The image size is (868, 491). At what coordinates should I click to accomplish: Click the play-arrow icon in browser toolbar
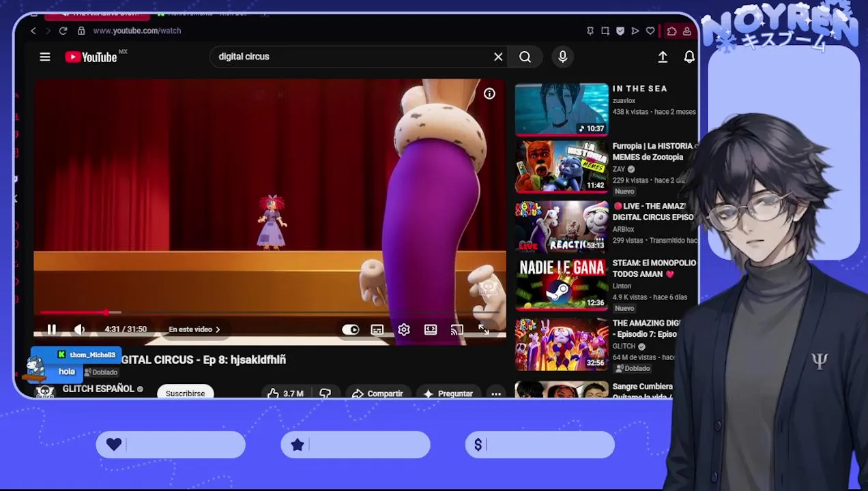635,31
